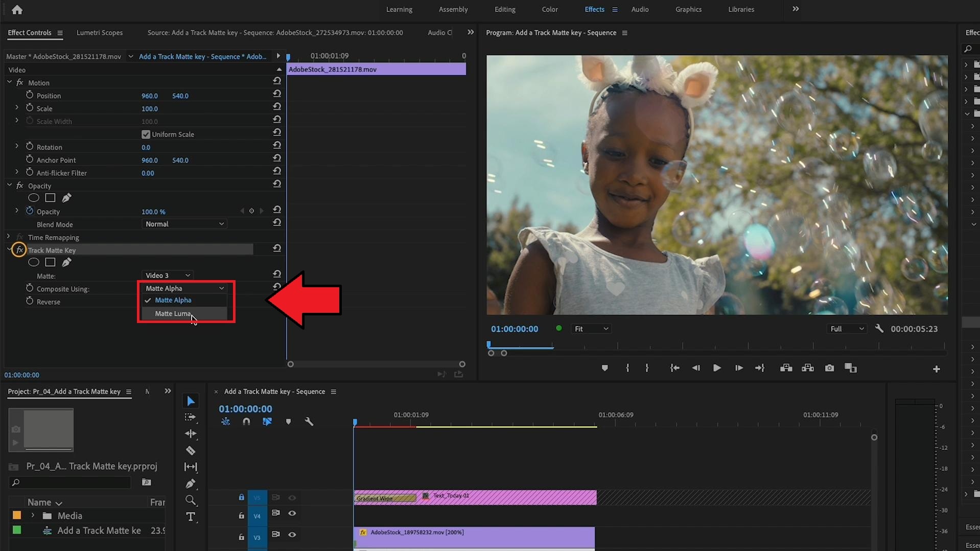Toggle Snap in timeline
The height and width of the screenshot is (551, 980).
coord(246,422)
